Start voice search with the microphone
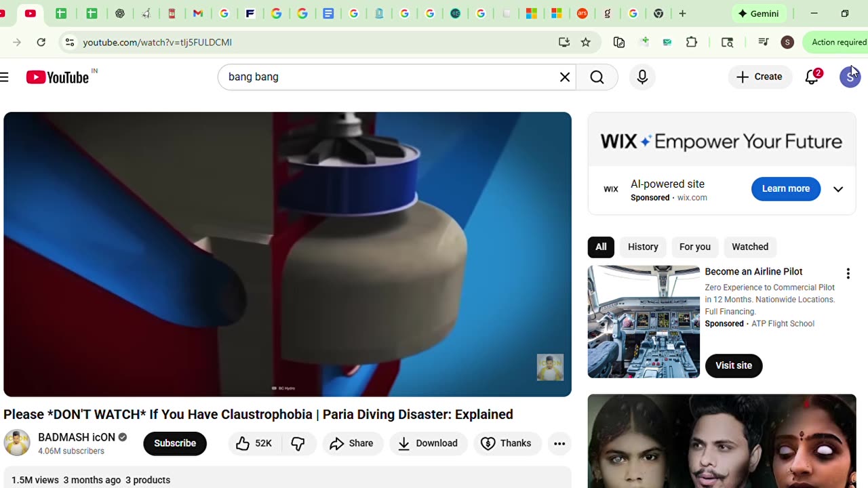 point(642,77)
